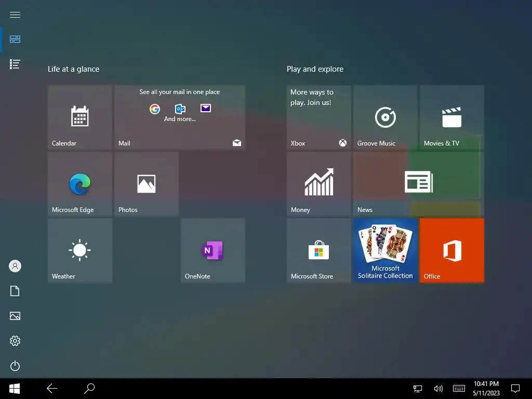
Task: Open Pictures from the sidebar
Action: click(x=15, y=316)
